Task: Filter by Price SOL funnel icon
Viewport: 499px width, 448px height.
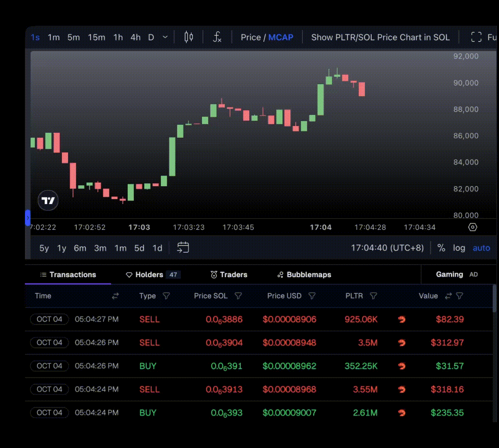Action: click(x=238, y=296)
